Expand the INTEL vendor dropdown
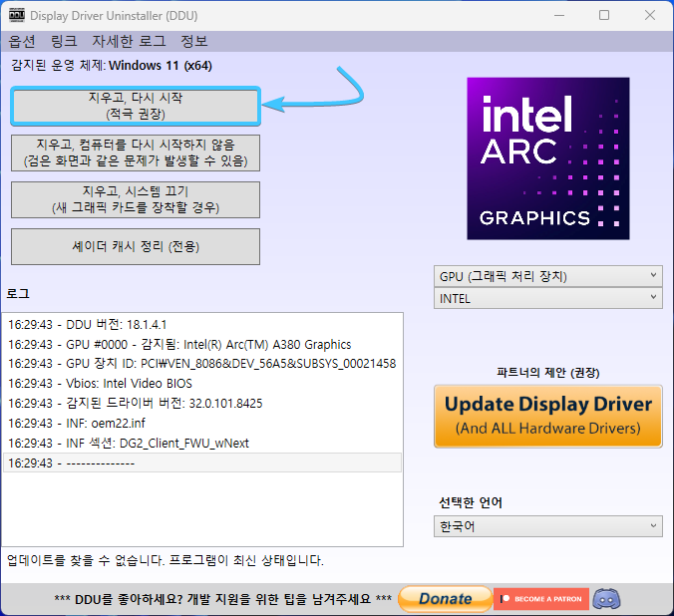 (547, 298)
